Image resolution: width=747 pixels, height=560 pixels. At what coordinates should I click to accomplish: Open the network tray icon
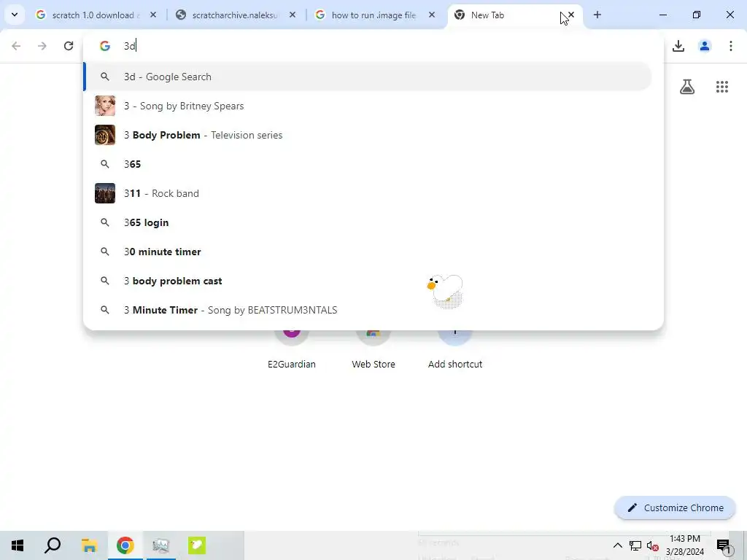tap(635, 545)
